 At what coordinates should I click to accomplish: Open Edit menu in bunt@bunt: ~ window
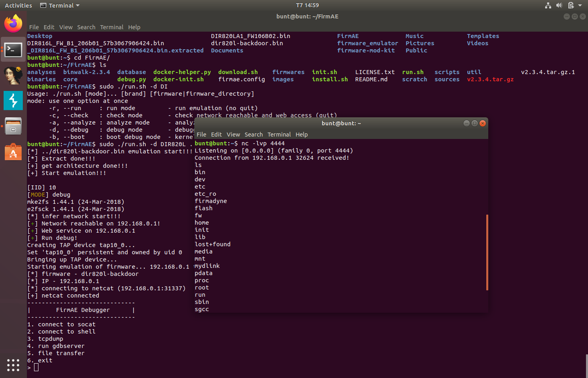tap(216, 135)
